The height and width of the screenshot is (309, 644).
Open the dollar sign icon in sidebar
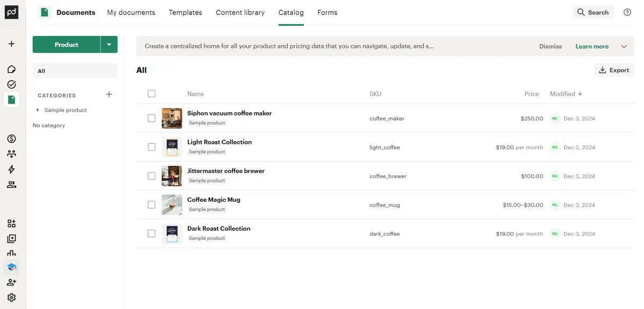point(11,139)
